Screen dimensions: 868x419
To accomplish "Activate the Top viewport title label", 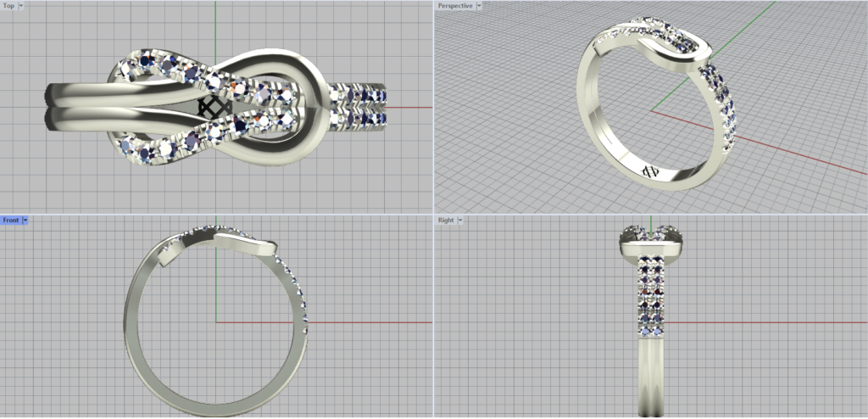I will click(x=8, y=5).
